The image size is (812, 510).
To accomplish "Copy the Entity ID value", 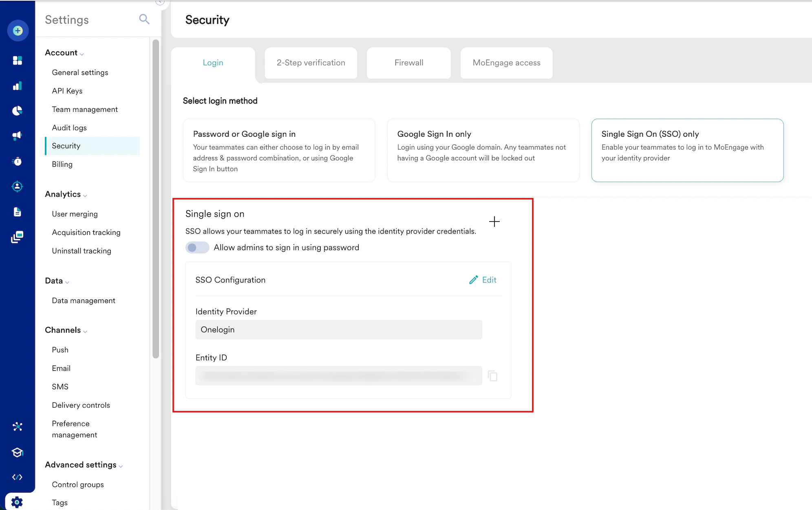I will 492,376.
